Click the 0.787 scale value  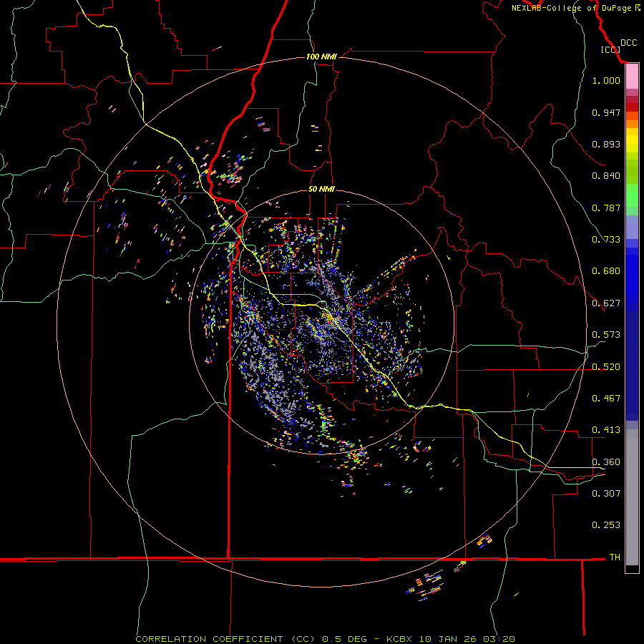pos(606,208)
